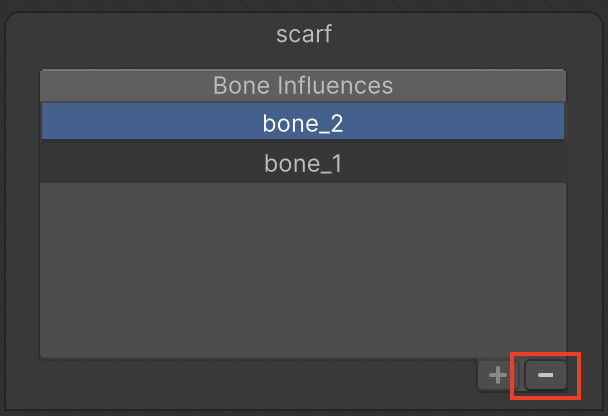Click the minus icon to remove bone influence

545,376
